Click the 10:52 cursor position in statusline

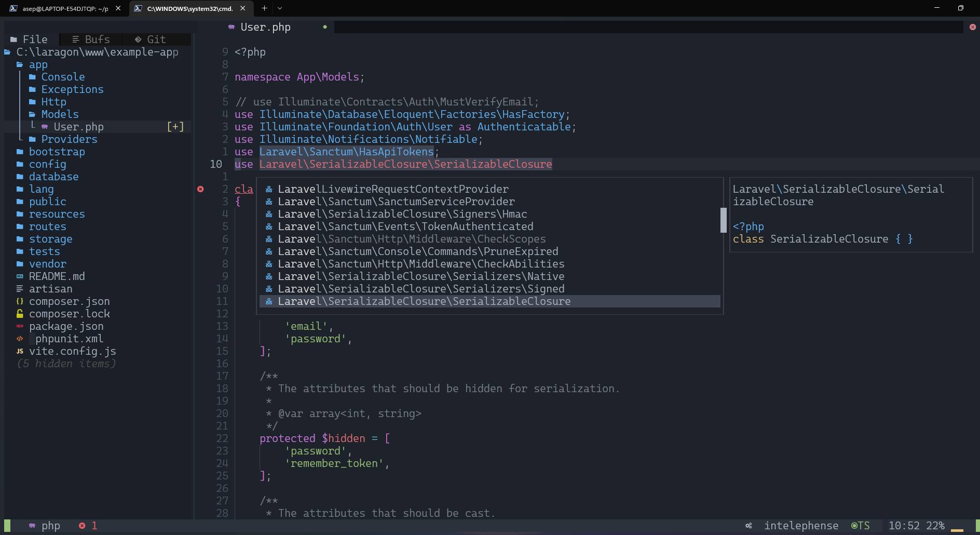click(x=904, y=526)
